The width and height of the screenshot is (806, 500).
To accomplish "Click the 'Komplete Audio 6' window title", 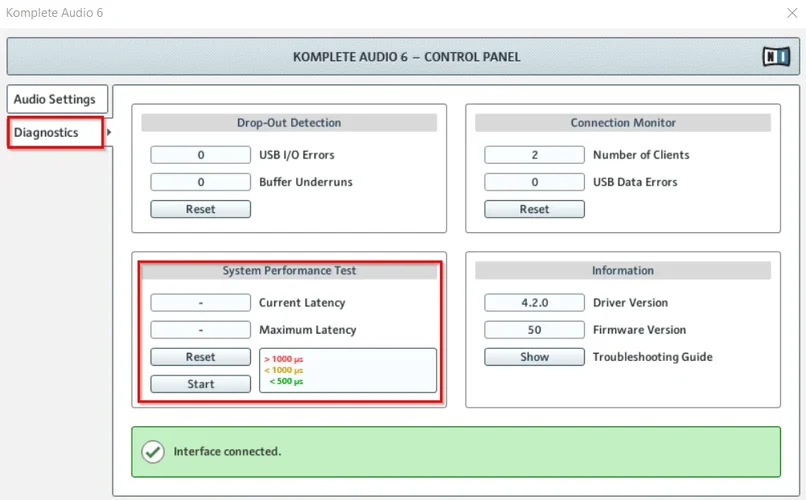I will 54,13.
